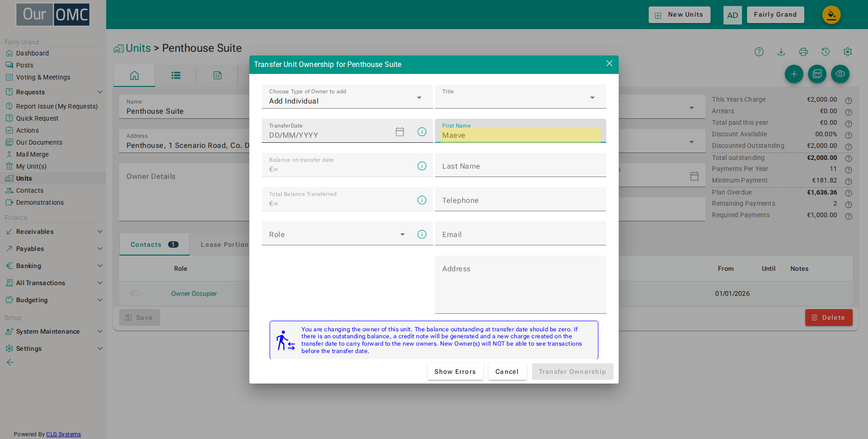Open the Role dropdown
868x439 pixels.
[338, 233]
